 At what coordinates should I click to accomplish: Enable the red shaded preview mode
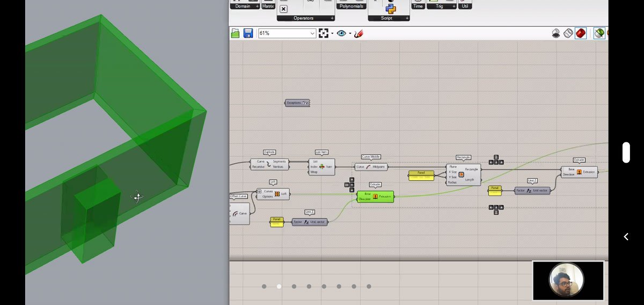581,33
